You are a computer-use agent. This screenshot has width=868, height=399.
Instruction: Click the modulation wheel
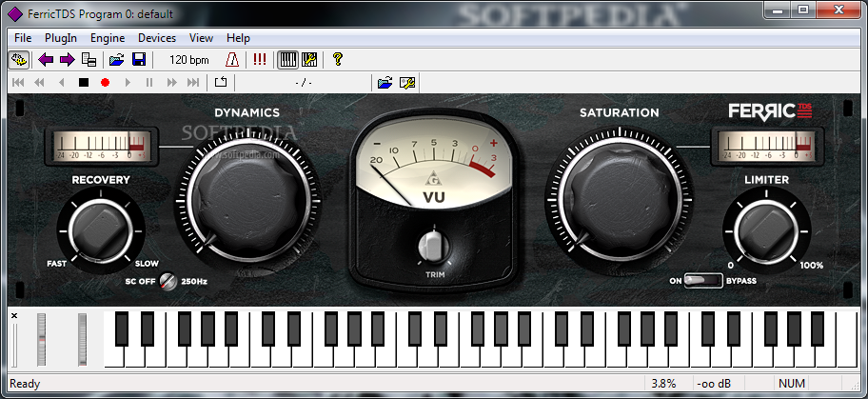point(83,339)
